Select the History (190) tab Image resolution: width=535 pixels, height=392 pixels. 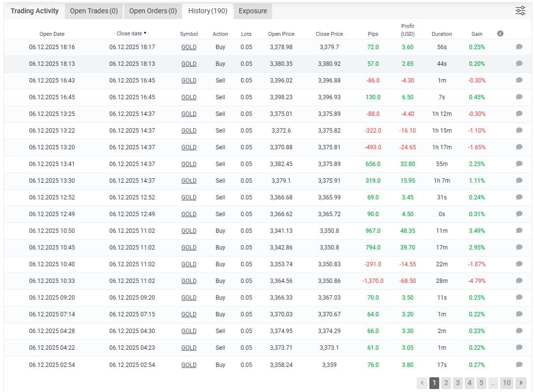(208, 11)
